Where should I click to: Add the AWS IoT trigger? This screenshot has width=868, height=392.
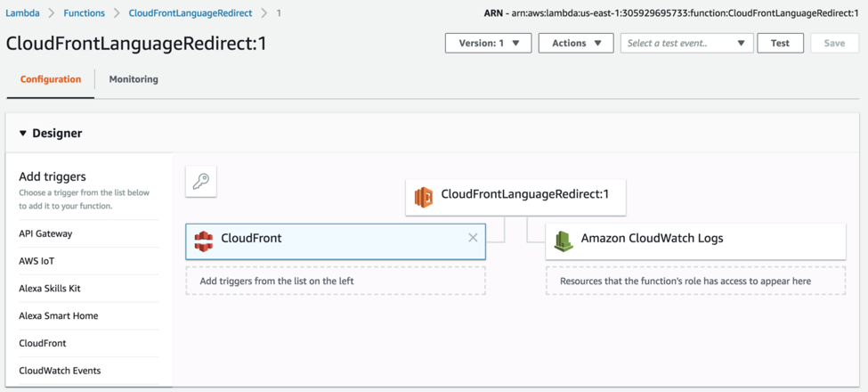click(37, 261)
